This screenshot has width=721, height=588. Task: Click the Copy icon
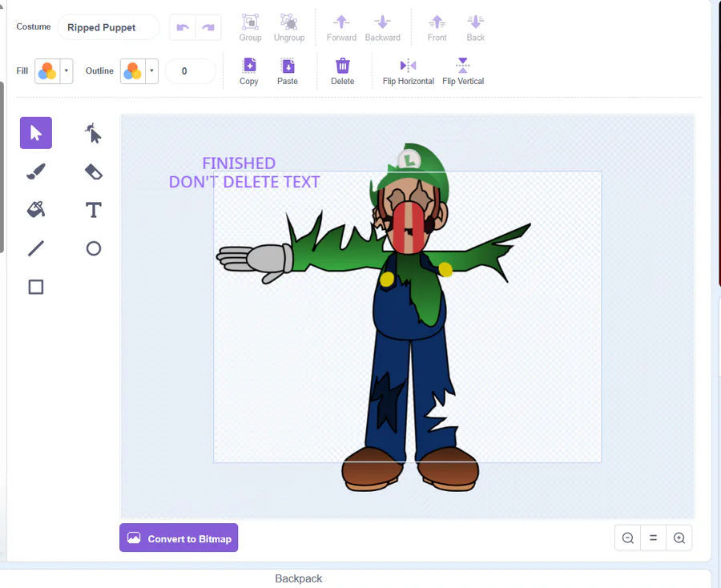249,71
